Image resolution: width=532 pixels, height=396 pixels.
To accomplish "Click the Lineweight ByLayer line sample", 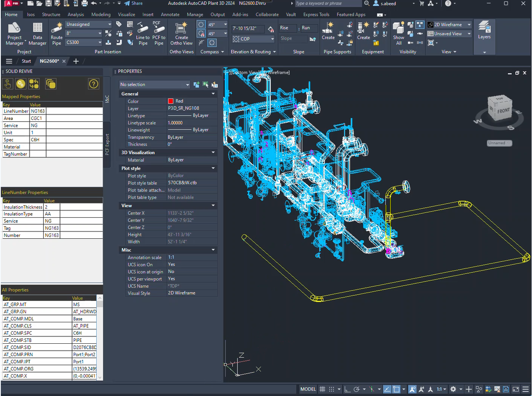I will tap(180, 130).
